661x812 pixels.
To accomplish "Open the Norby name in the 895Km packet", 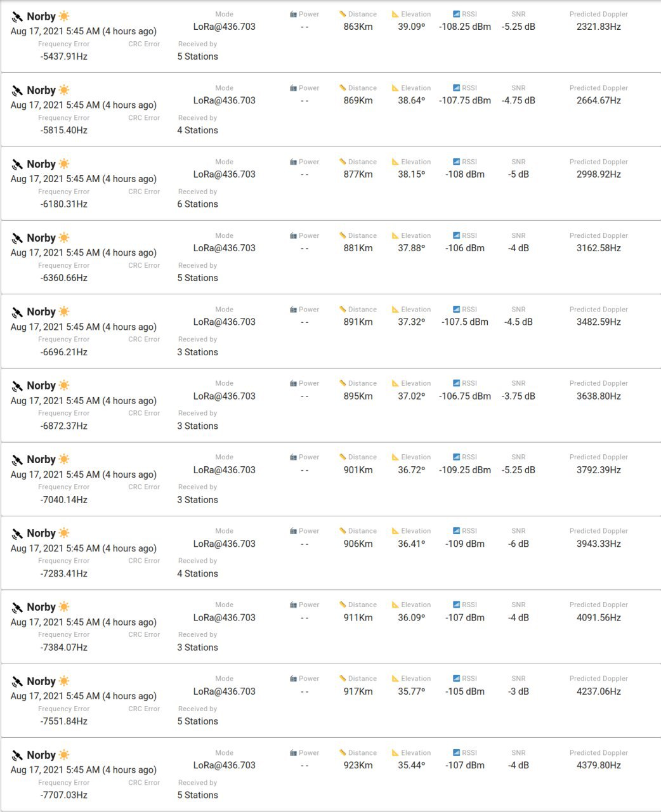I will [41, 385].
